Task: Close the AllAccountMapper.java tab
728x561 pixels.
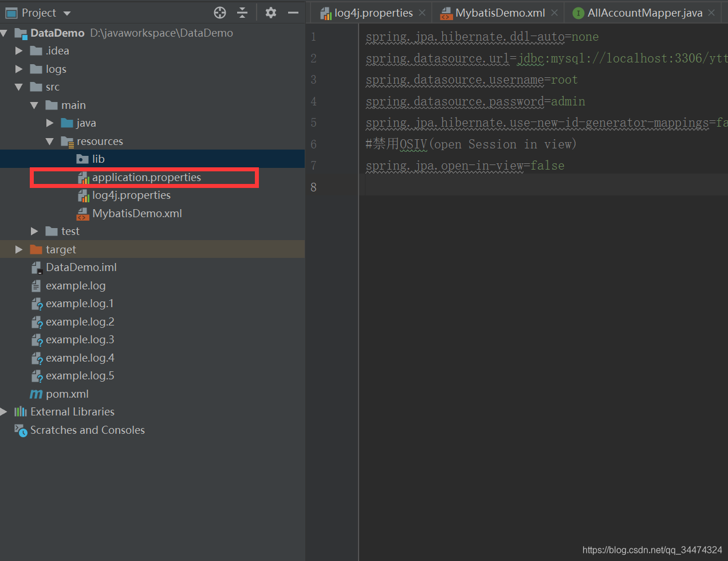Action: point(711,13)
